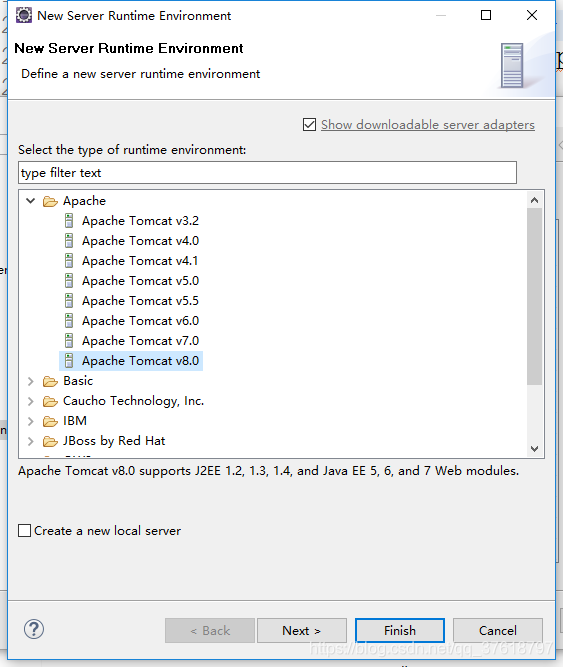Image resolution: width=563 pixels, height=667 pixels.
Task: Click the Apache Tomcat v6.0 server icon
Action: pos(69,321)
